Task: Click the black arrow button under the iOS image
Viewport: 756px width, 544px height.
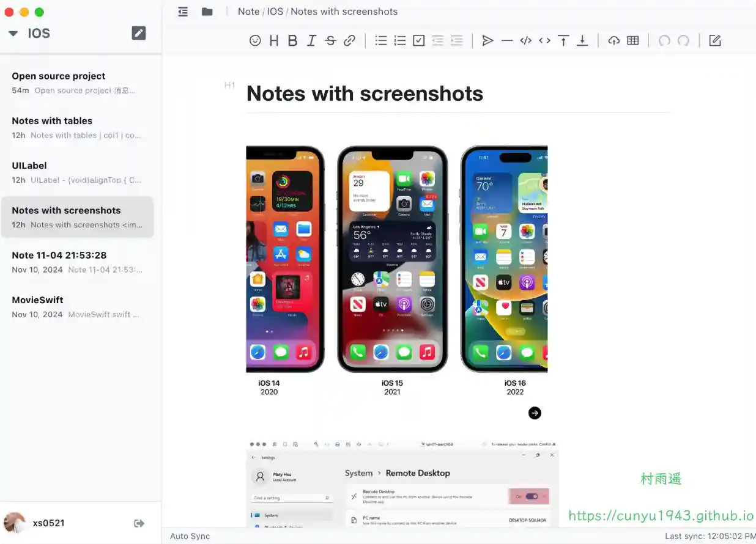Action: [535, 413]
